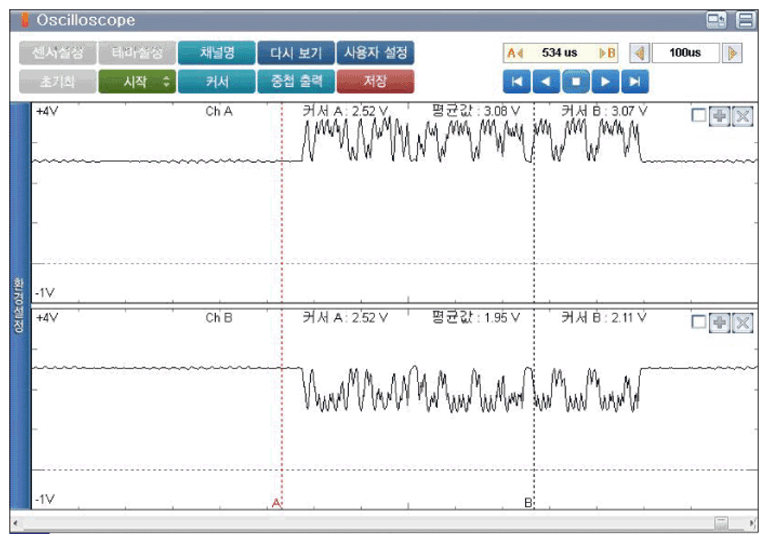Tick the Ch A panel checkbox
Image resolution: width=768 pixels, height=543 pixels.
pyautogui.click(x=698, y=115)
